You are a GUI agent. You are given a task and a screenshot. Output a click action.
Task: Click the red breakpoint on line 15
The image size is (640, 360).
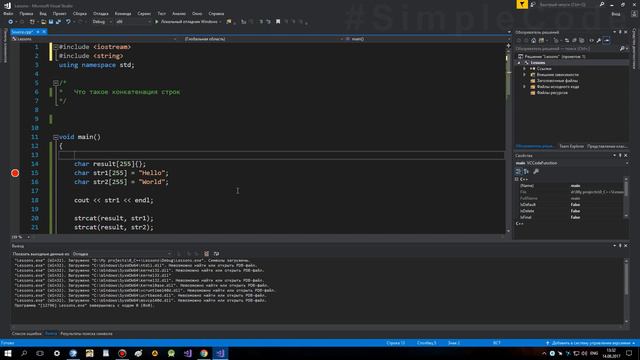point(15,173)
